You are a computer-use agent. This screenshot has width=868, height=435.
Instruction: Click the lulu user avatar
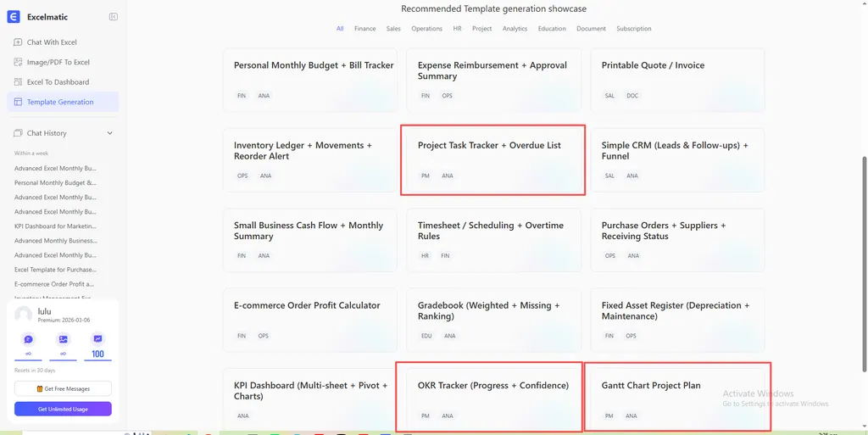(x=24, y=315)
